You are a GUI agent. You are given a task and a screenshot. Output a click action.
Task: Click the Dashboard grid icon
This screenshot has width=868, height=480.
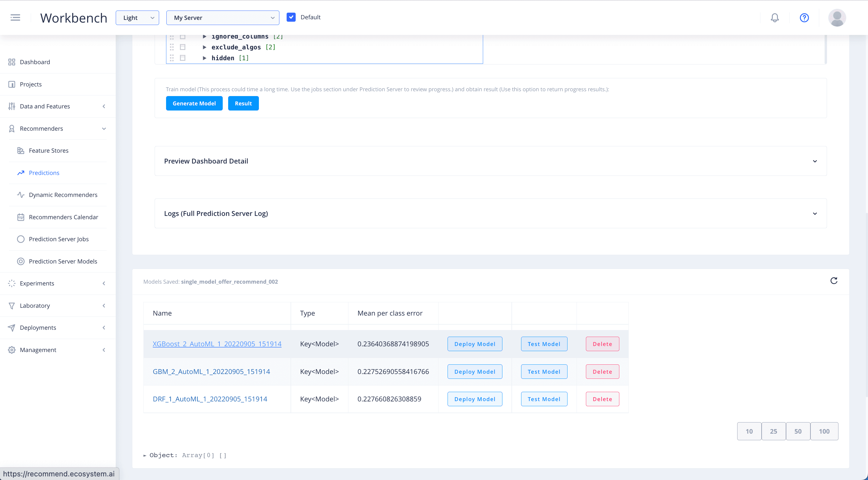click(12, 62)
